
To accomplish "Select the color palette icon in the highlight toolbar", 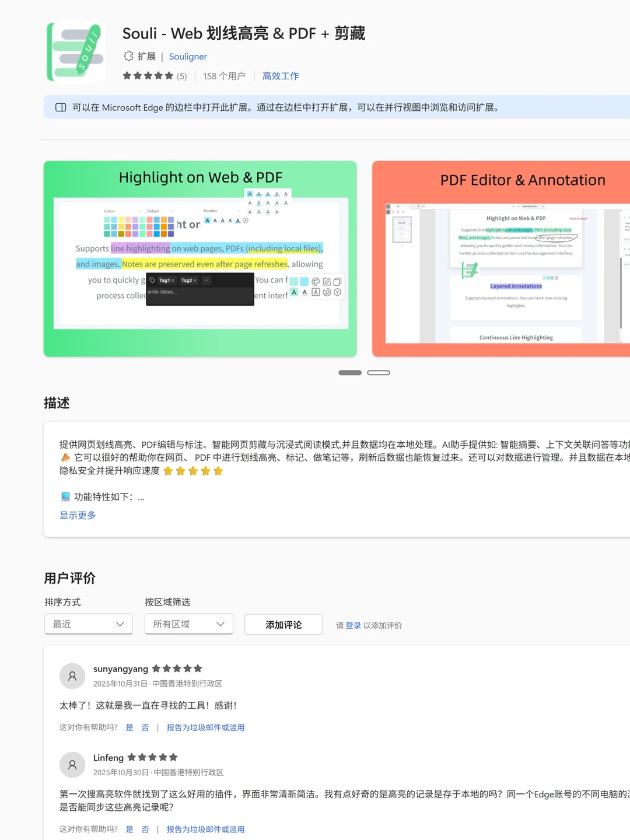I will click(316, 281).
